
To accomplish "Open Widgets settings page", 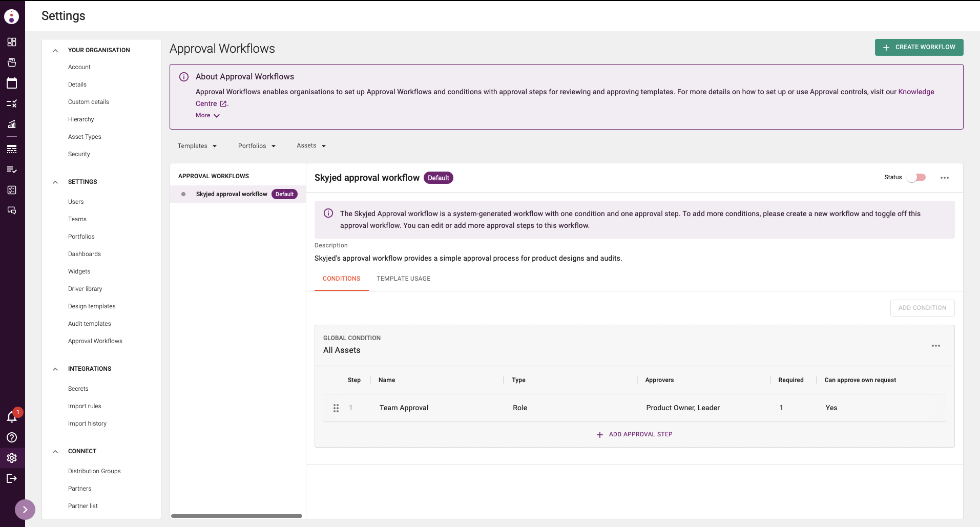I will tap(79, 271).
